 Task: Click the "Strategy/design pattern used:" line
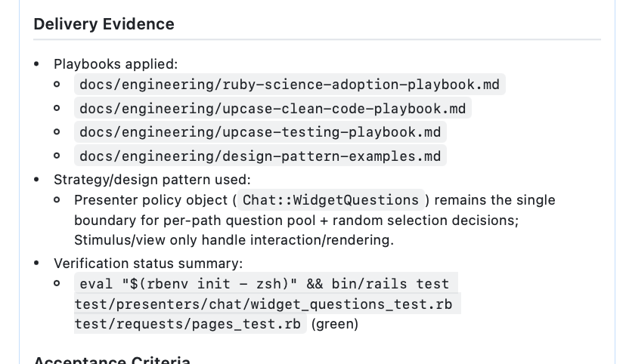point(151,180)
